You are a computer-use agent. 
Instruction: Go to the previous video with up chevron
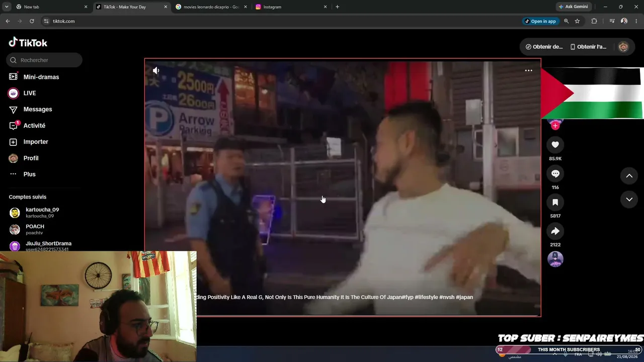point(629,175)
